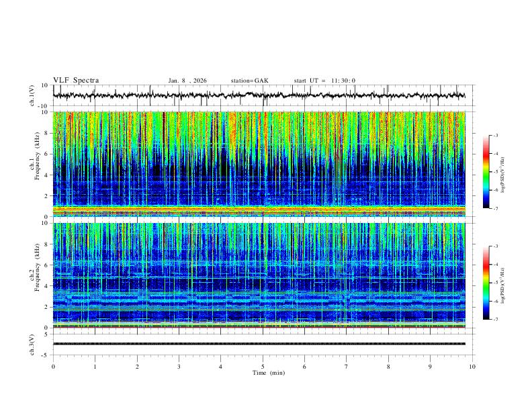Click the upper colorbar "log(PSD)(V²/Hz)" label
This screenshot has height=411, width=532.
[502, 175]
